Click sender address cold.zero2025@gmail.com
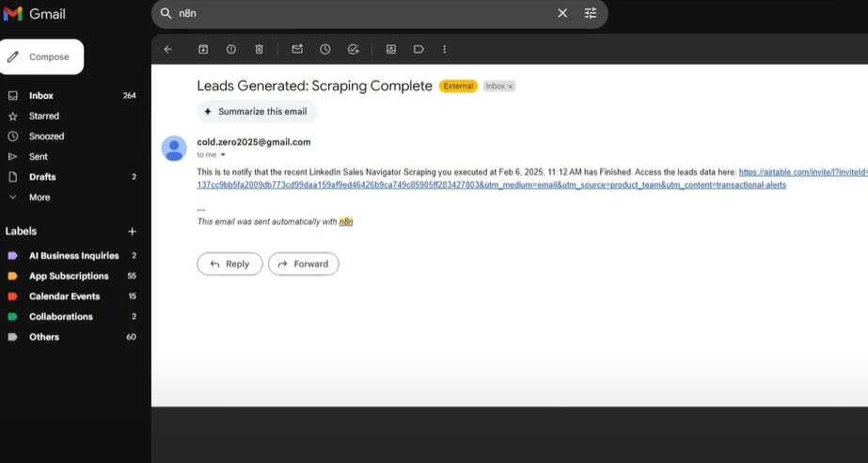868x463 pixels. [254, 142]
